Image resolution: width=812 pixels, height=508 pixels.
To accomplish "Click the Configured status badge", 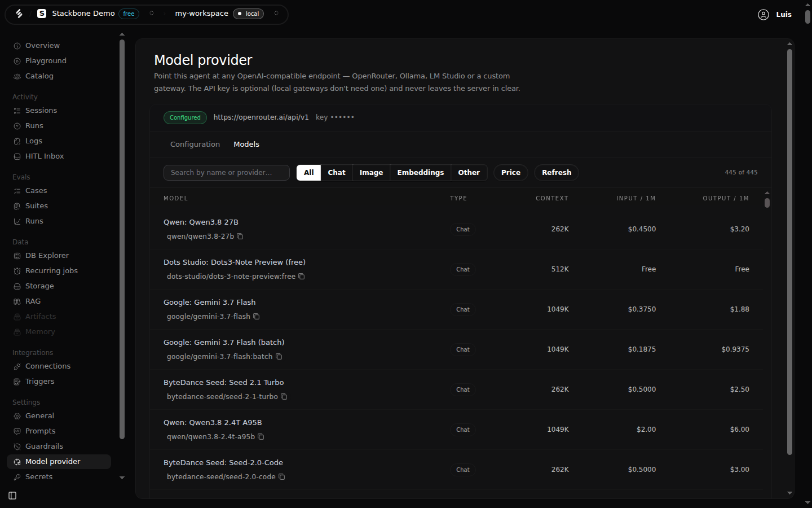I will pyautogui.click(x=185, y=117).
